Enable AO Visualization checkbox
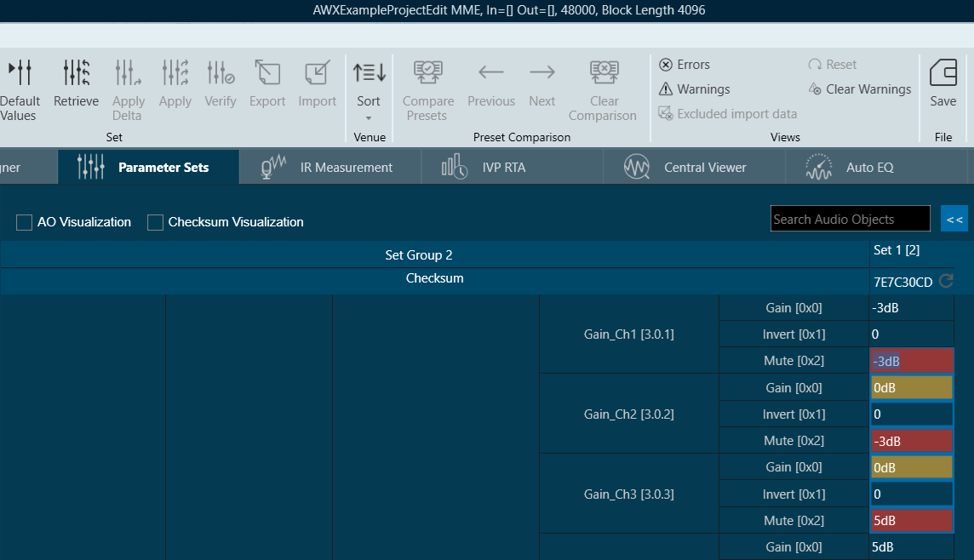974x560 pixels. click(x=24, y=222)
